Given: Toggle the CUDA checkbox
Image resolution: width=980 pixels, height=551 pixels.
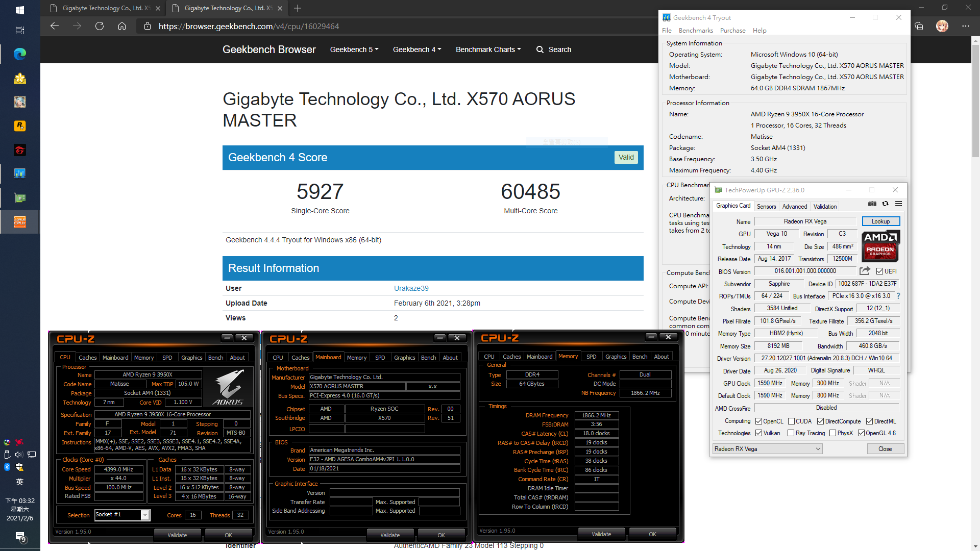Looking at the screenshot, I should pos(791,421).
